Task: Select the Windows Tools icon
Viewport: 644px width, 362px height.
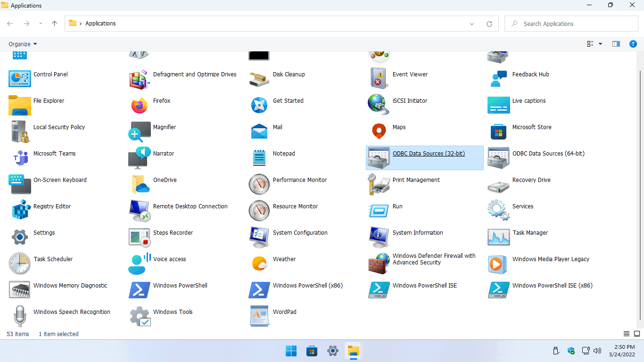Action: [x=140, y=316]
